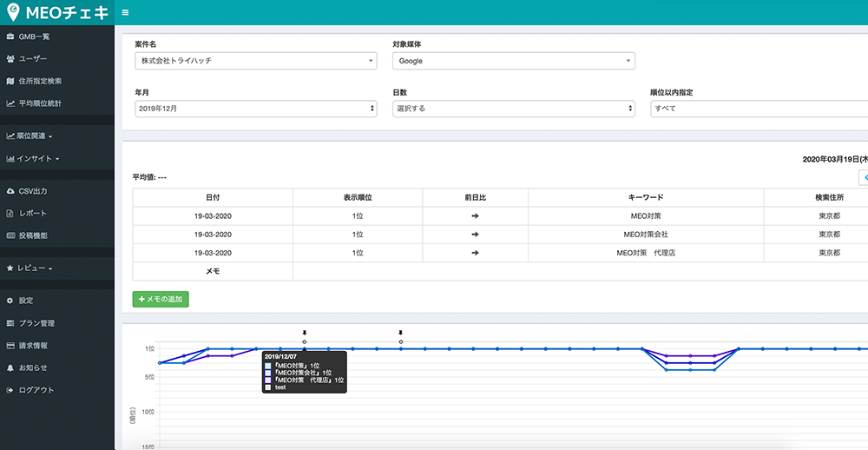The image size is (868, 450).
Task: Click the pin marker above 2019/12/07 data point
Action: (305, 333)
